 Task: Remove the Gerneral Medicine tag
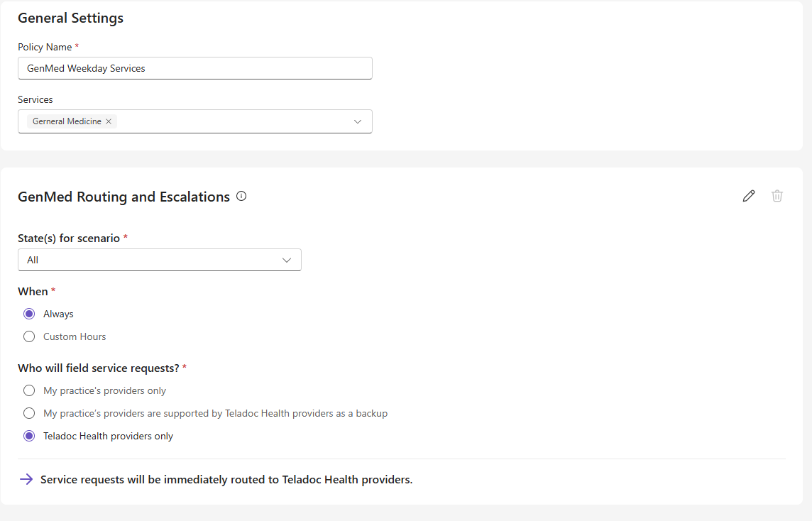pos(109,121)
